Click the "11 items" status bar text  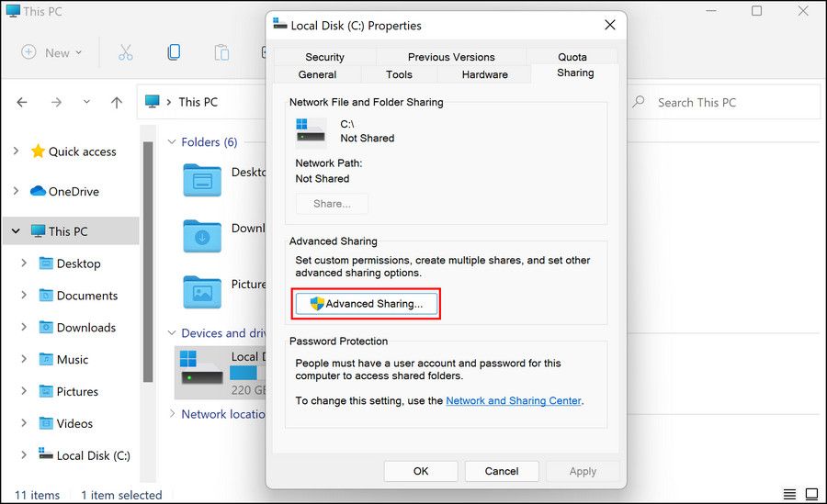pyautogui.click(x=37, y=495)
